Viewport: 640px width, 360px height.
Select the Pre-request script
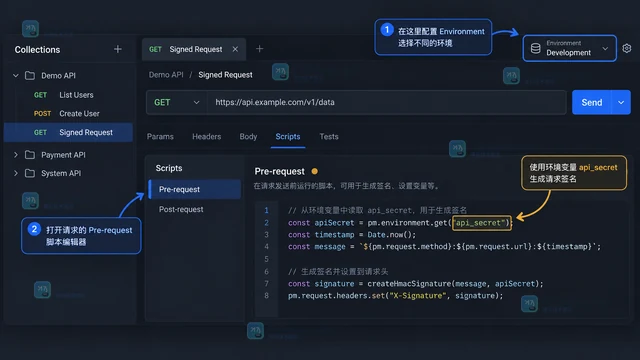(195, 189)
